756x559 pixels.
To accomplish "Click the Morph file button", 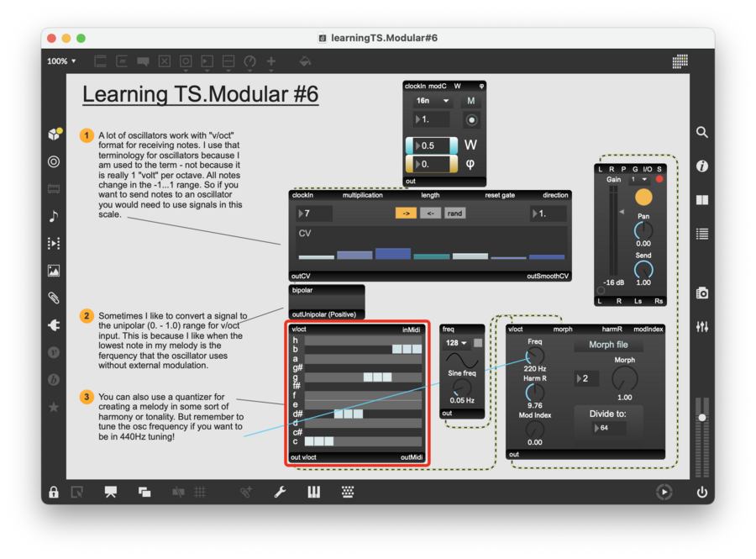I will [610, 345].
